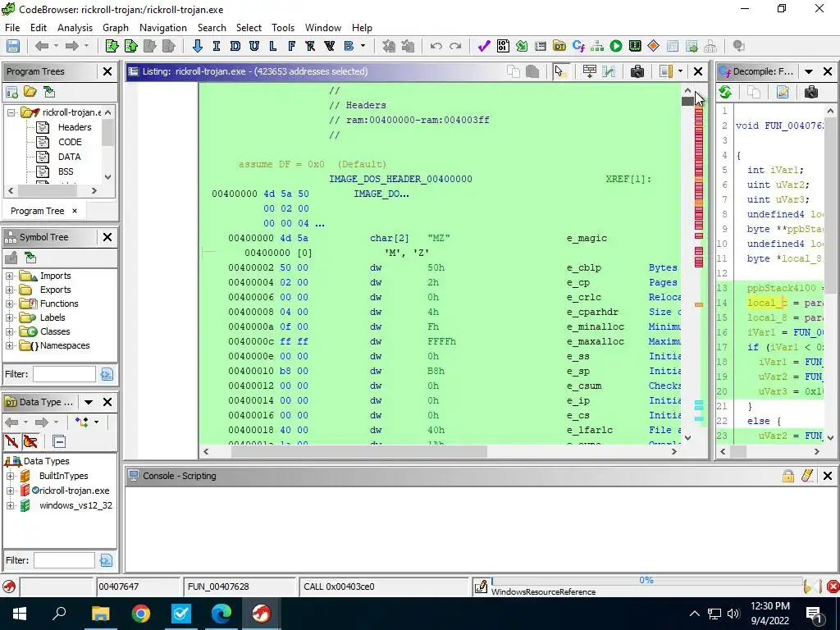840x630 pixels.
Task: Expand the Exports node
Action: click(9, 290)
